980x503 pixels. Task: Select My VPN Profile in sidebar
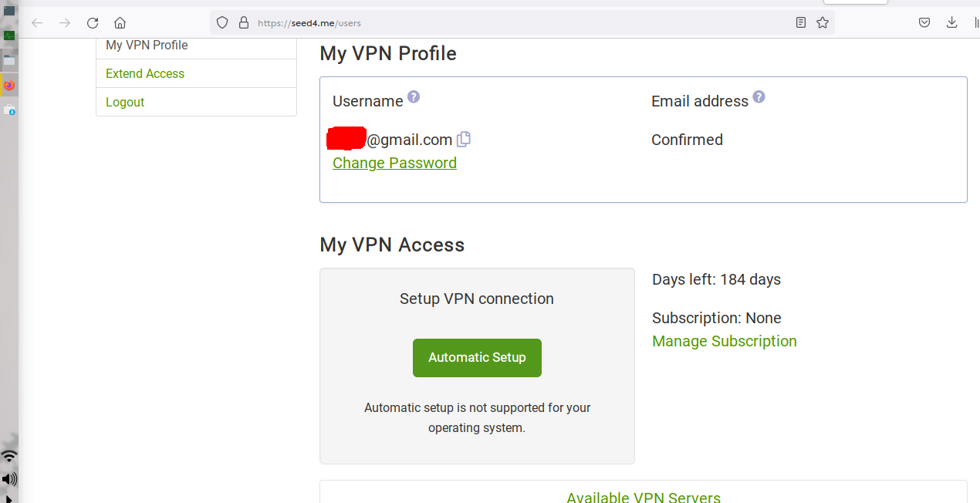[x=147, y=46]
